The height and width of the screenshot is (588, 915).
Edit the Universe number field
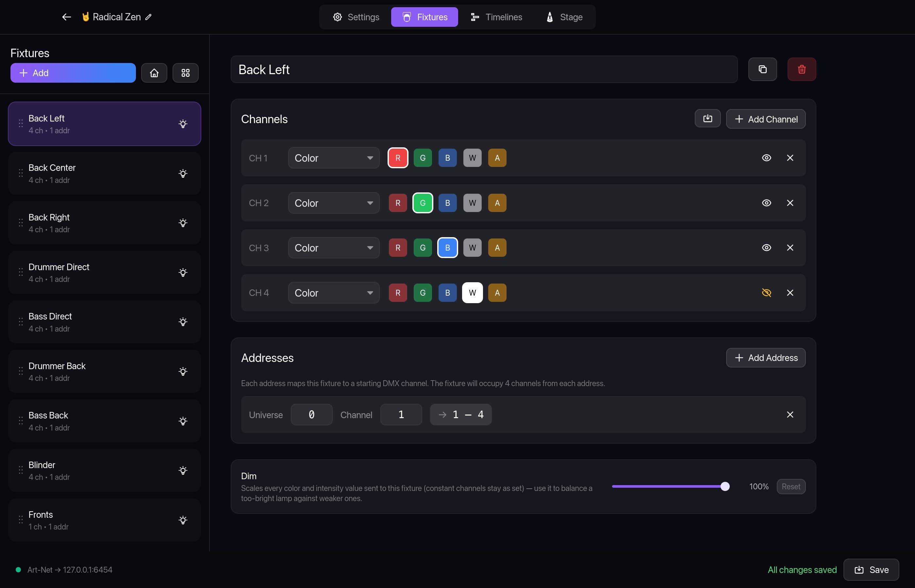point(311,415)
